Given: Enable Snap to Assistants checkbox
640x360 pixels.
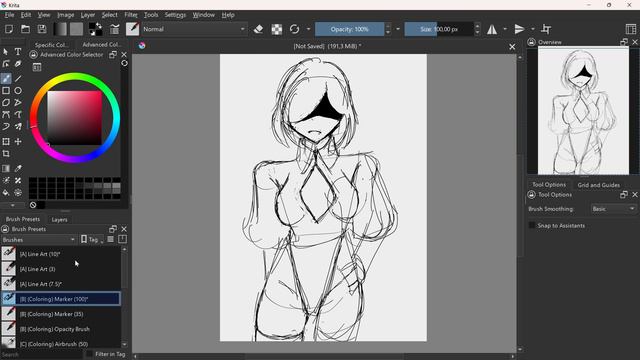Looking at the screenshot, I should point(532,225).
